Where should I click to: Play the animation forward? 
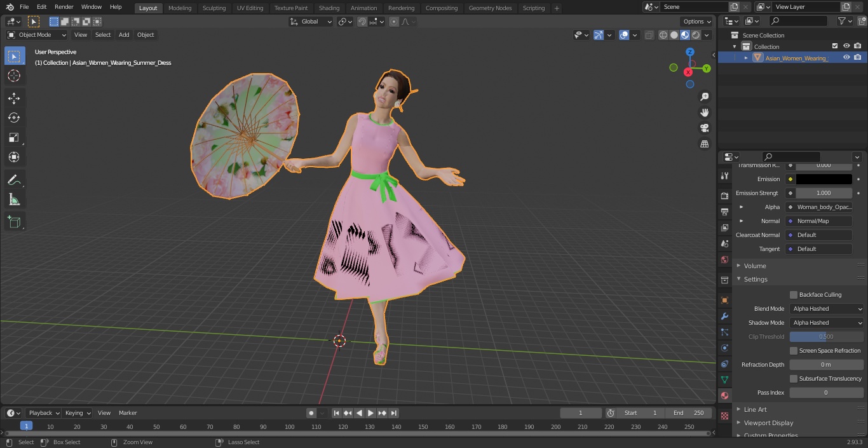370,413
